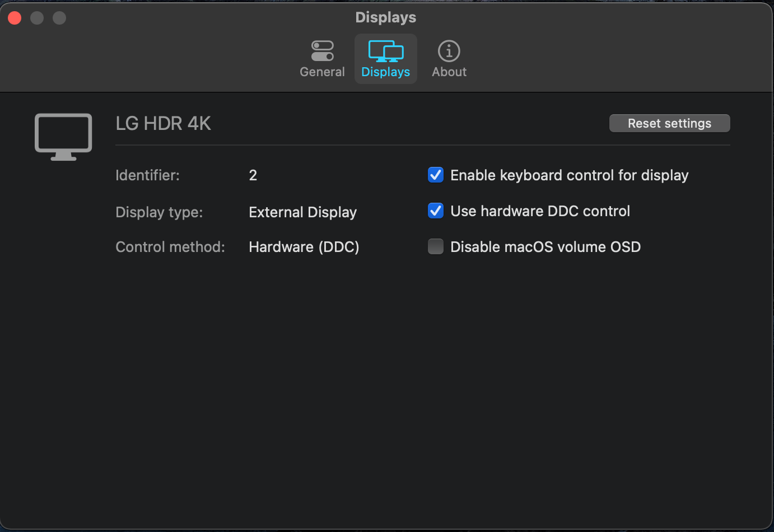Click the Displays tab label
The image size is (774, 532).
click(385, 72)
